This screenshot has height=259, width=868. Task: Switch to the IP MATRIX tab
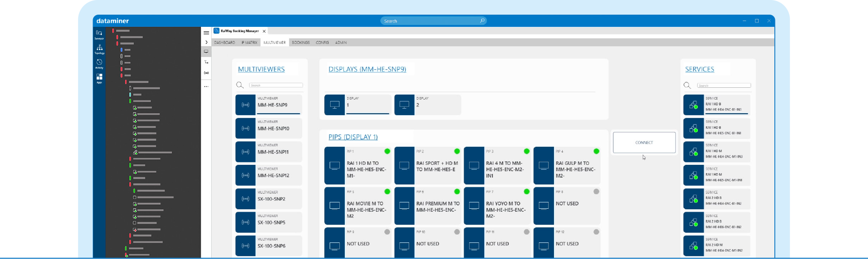coord(249,42)
